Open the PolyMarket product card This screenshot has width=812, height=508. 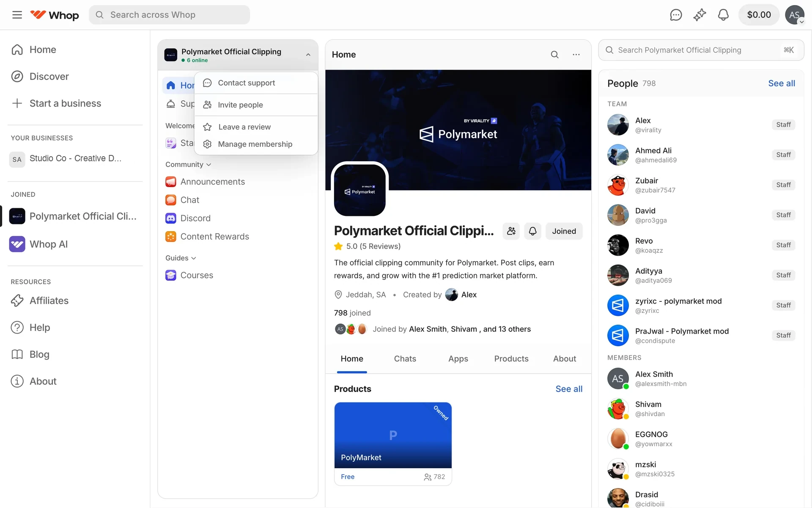pos(393,444)
